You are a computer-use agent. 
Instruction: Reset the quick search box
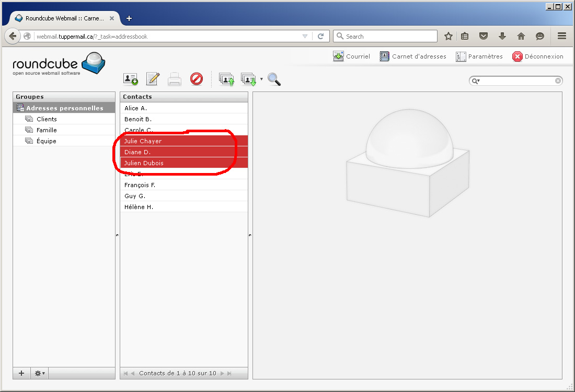coord(558,81)
